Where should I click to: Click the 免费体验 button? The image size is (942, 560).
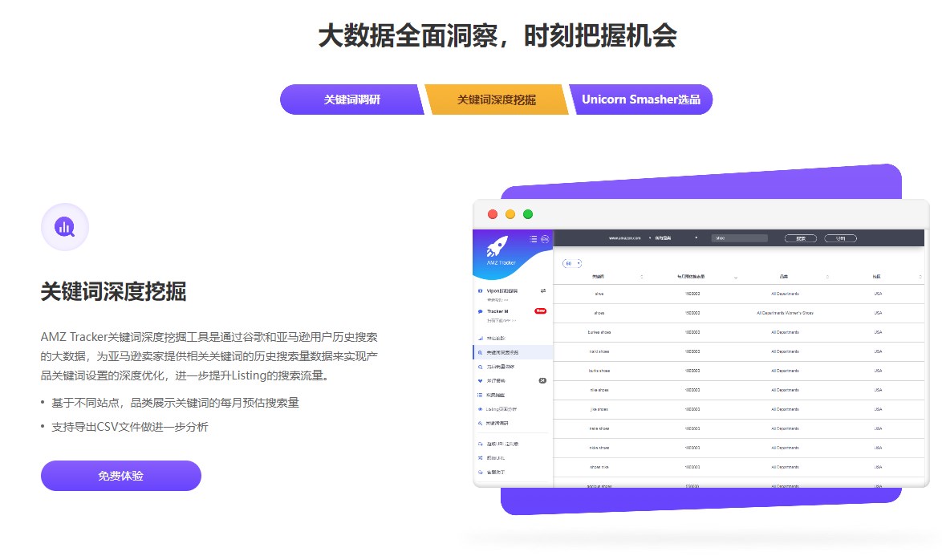[120, 476]
